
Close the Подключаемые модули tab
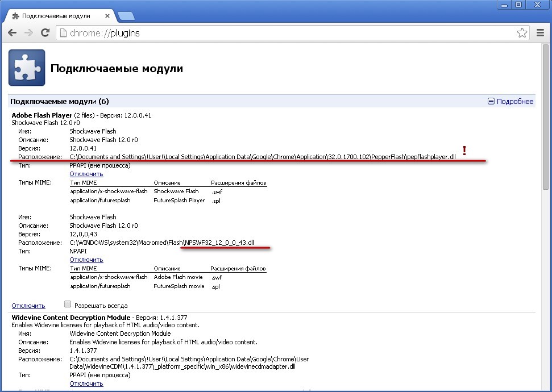click(107, 16)
